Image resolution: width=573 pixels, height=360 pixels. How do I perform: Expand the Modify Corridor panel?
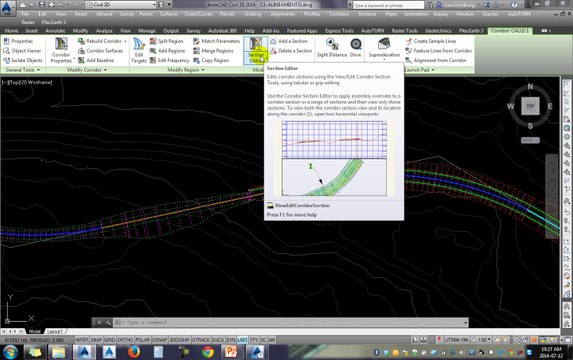point(87,70)
